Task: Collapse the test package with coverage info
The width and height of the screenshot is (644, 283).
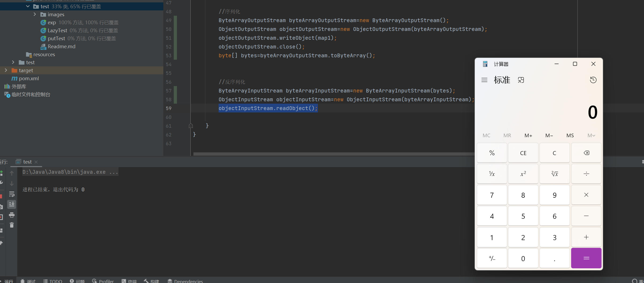Action: tap(28, 6)
